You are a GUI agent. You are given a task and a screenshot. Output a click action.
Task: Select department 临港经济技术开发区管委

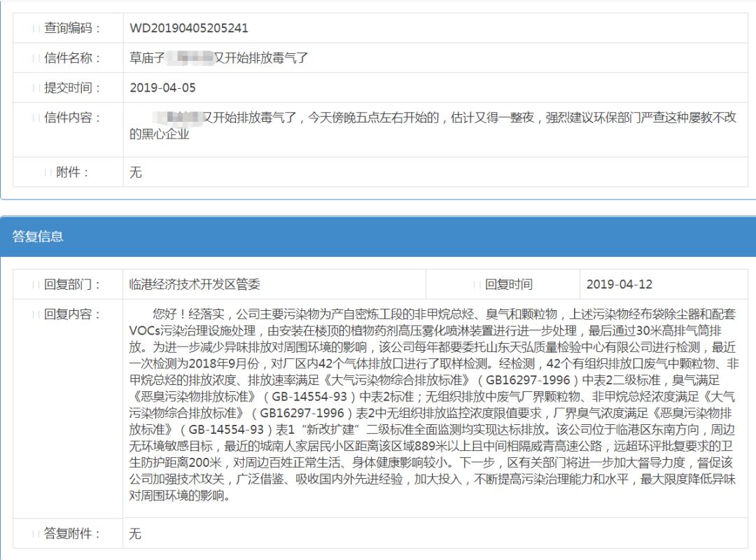[x=195, y=285]
